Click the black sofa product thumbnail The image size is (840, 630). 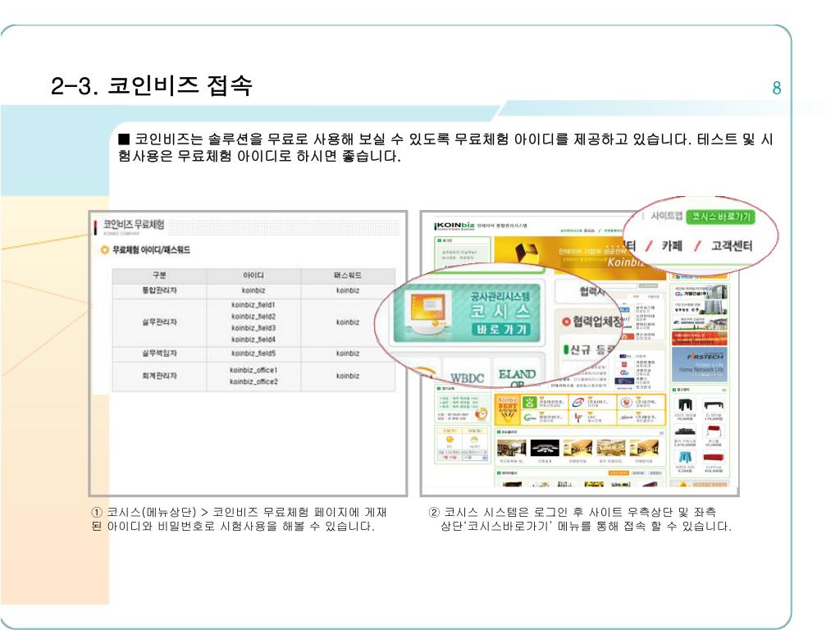pos(685,431)
